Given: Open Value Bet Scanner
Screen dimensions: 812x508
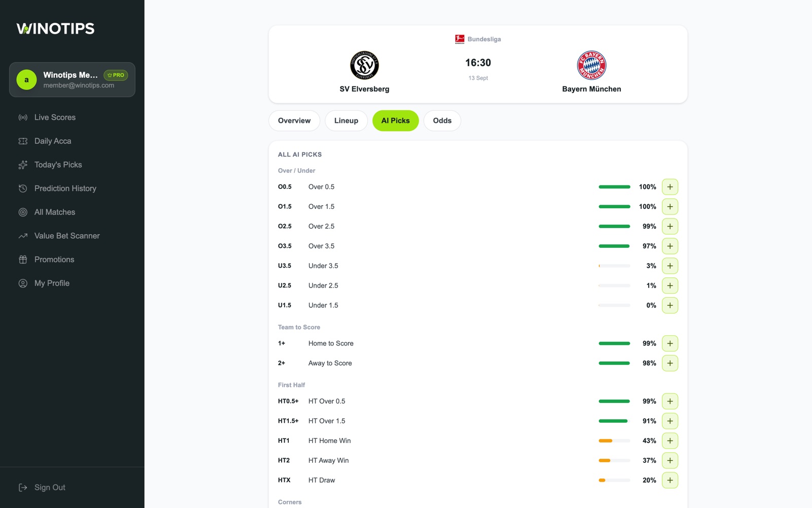Looking at the screenshot, I should 72,236.
